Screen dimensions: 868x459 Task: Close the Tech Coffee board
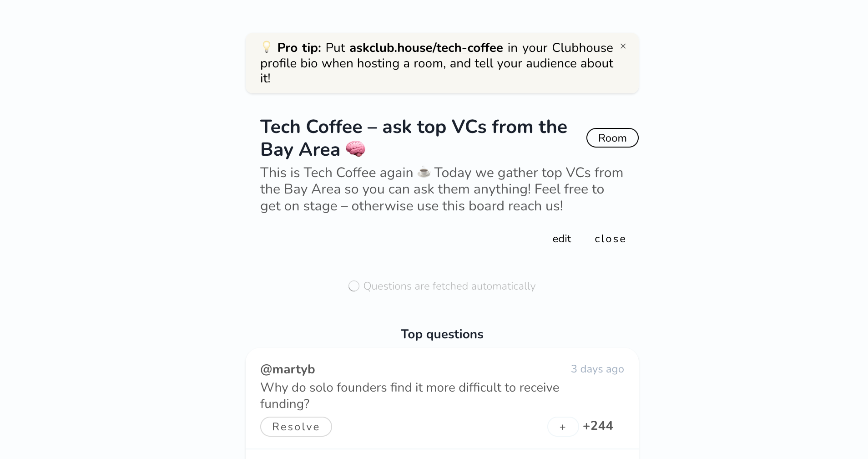[x=610, y=239]
